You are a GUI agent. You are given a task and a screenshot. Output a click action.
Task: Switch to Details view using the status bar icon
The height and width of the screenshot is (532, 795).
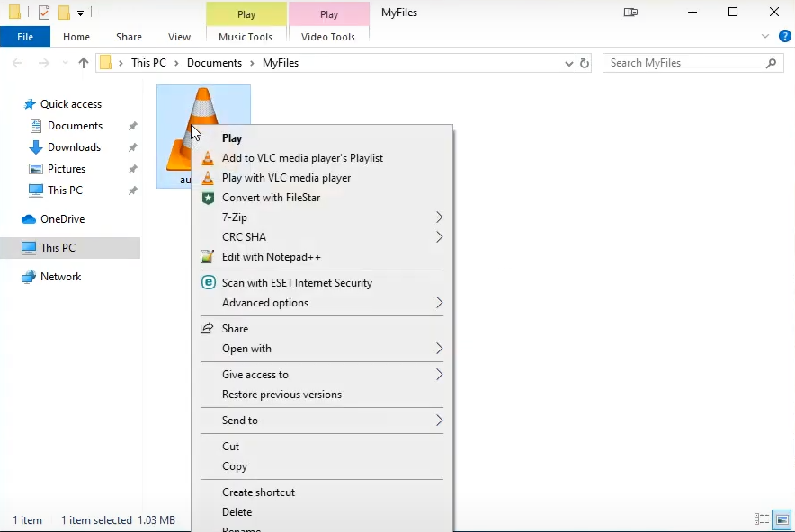coord(762,519)
